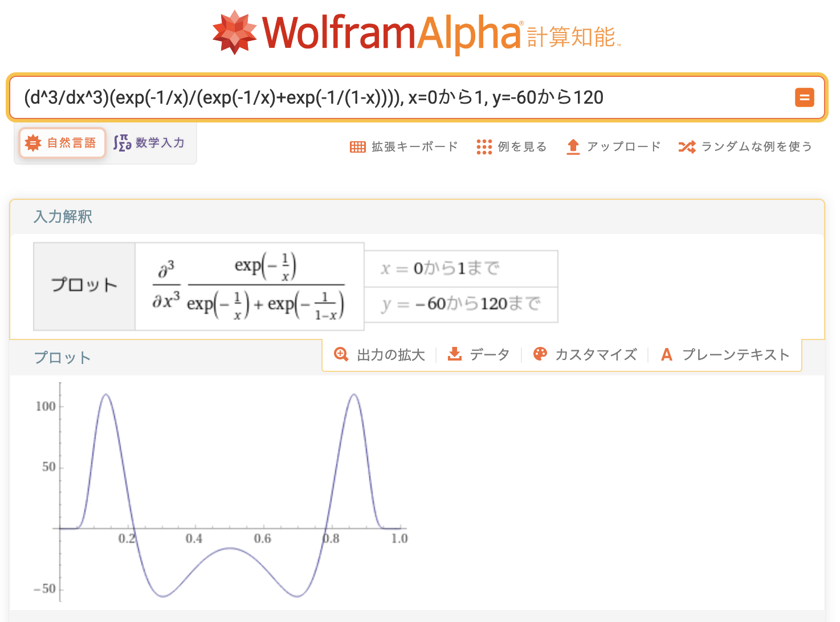
Task: Select 自然言語 input mode
Action: coord(62,143)
